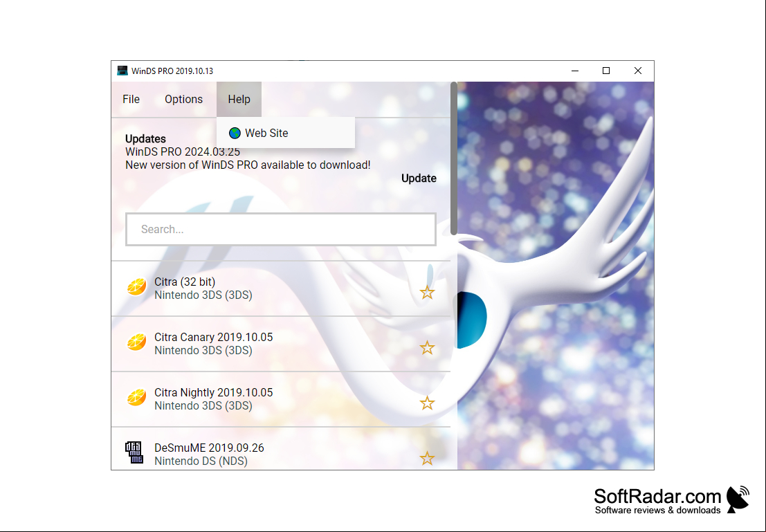Click the vertical scrollbar thumb
Screen dimensions: 766x532
pyautogui.click(x=454, y=158)
